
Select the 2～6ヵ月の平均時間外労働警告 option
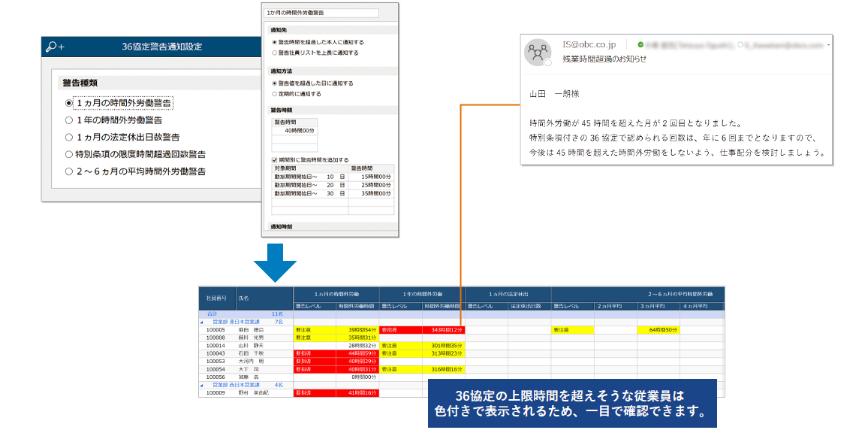point(69,171)
